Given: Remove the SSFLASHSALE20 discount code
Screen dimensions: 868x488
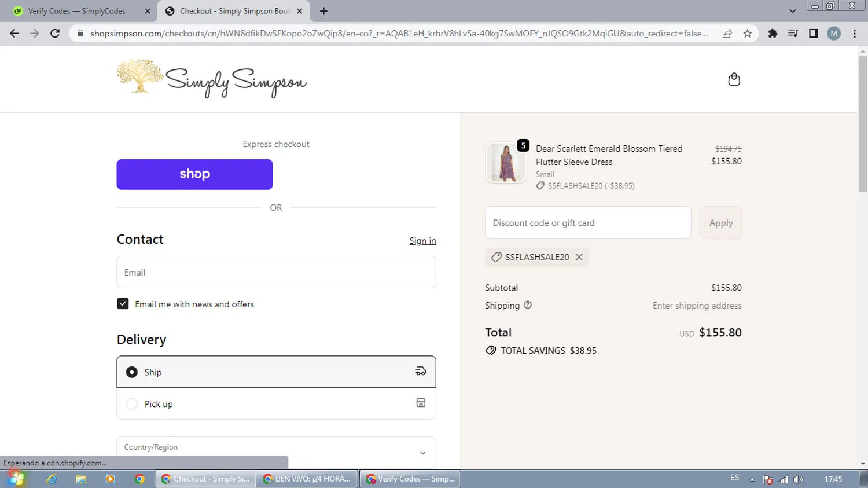Looking at the screenshot, I should [x=579, y=257].
